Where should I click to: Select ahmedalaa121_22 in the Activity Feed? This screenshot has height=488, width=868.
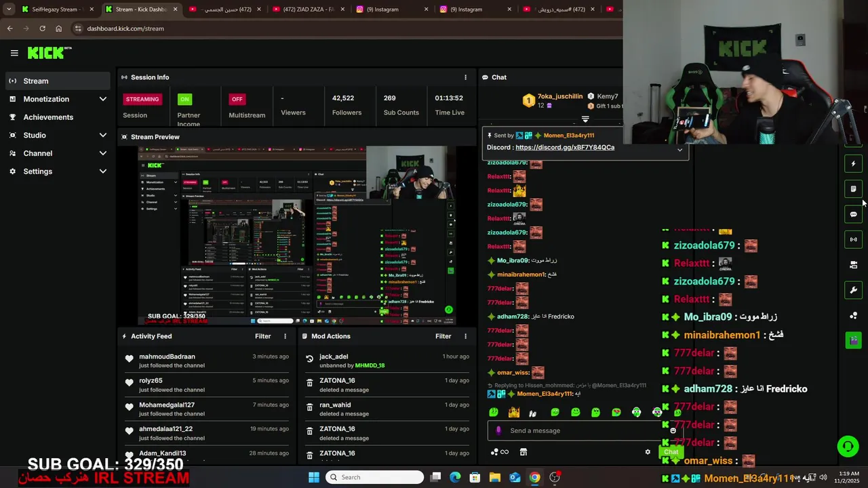[206, 433]
